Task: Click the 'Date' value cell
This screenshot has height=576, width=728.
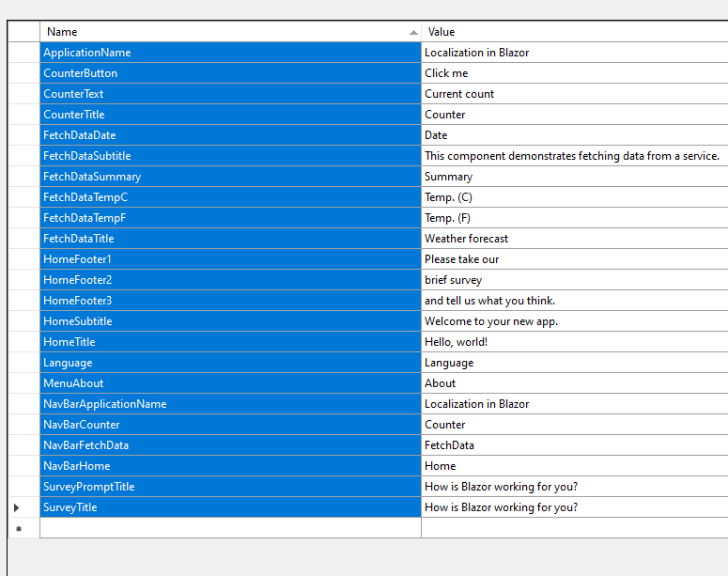Action: click(574, 135)
